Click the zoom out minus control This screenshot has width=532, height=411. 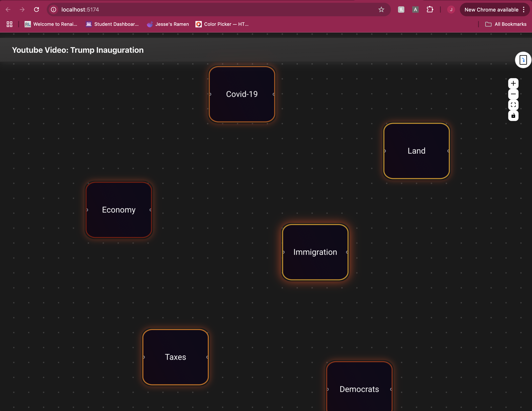[x=513, y=94]
